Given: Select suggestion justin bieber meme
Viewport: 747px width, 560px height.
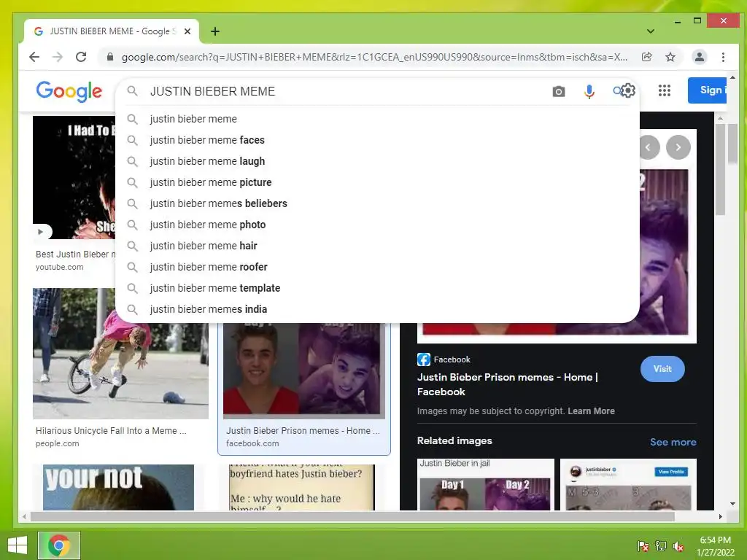Looking at the screenshot, I should [377, 119].
